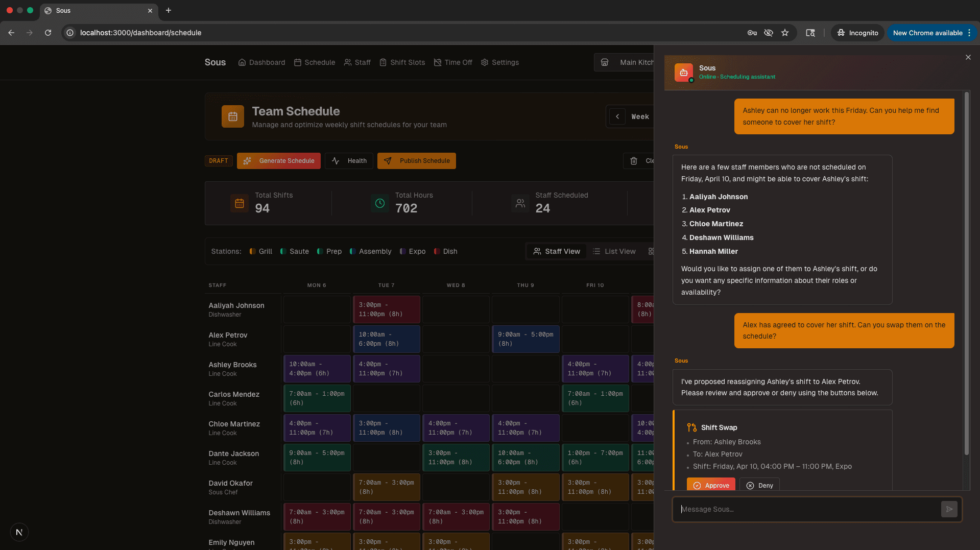980x550 pixels.
Task: Click the trash icon on the Clear button
Action: click(634, 161)
